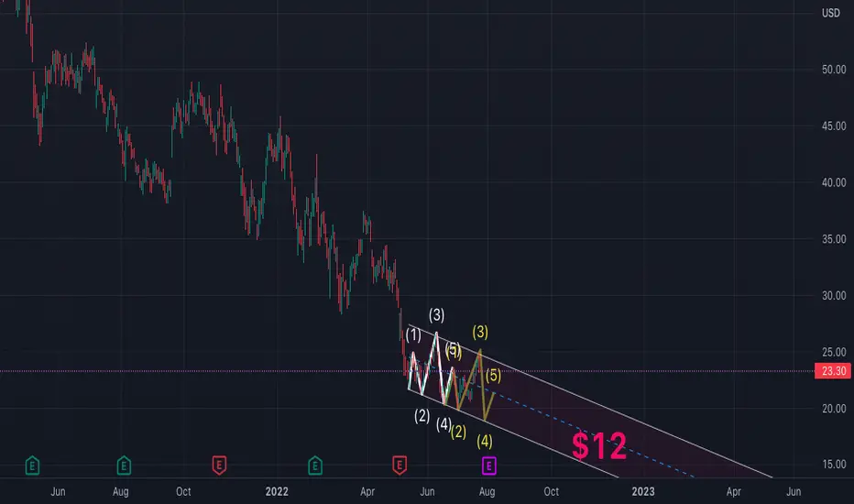Click the 20.00 price axis label
854x504 pixels.
tap(833, 409)
